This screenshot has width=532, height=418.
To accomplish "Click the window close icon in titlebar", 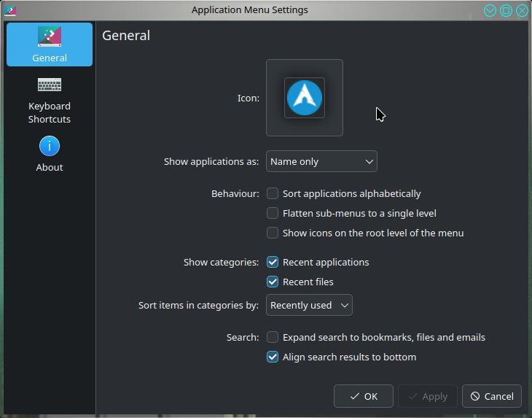I will [522, 10].
